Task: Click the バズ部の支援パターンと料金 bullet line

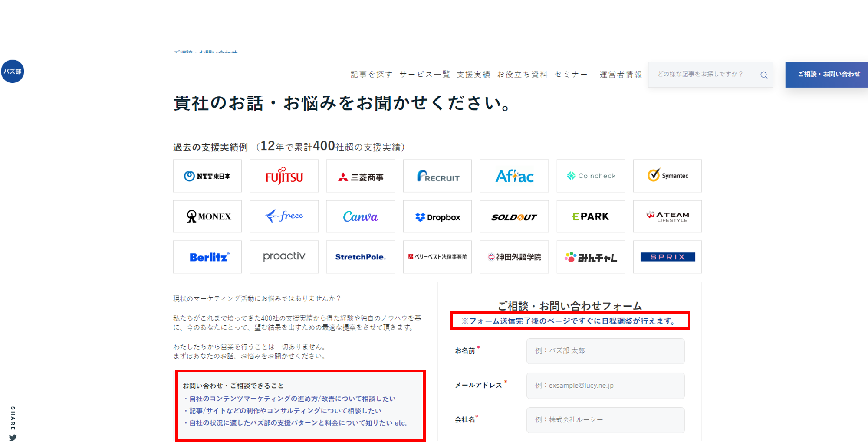Action: [295, 423]
